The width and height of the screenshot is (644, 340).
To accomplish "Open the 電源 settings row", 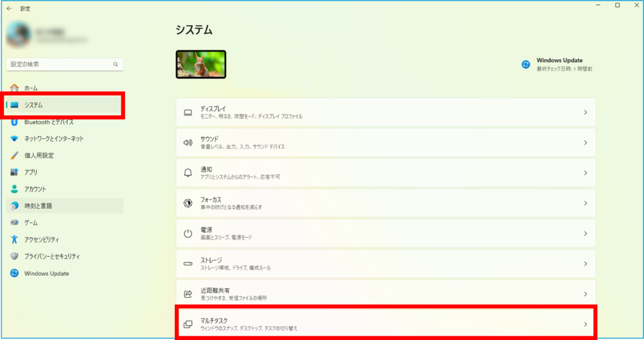I will (x=386, y=234).
